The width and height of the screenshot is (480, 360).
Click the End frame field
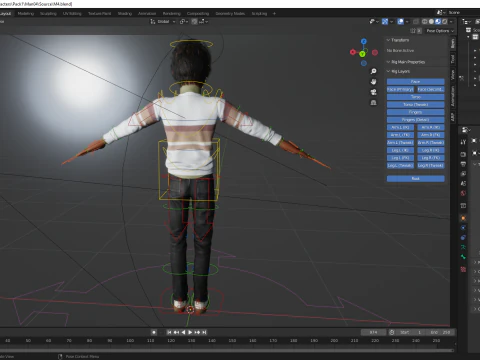click(441, 332)
